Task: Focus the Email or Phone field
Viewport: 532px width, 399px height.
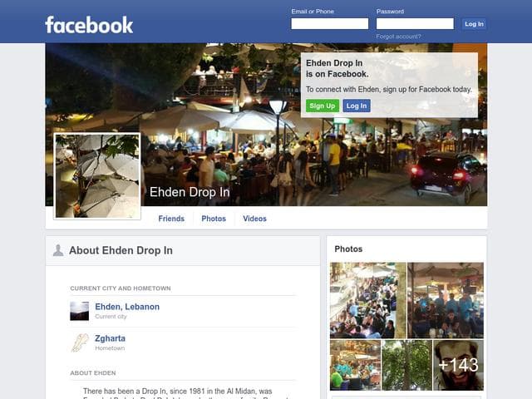Action: click(330, 24)
